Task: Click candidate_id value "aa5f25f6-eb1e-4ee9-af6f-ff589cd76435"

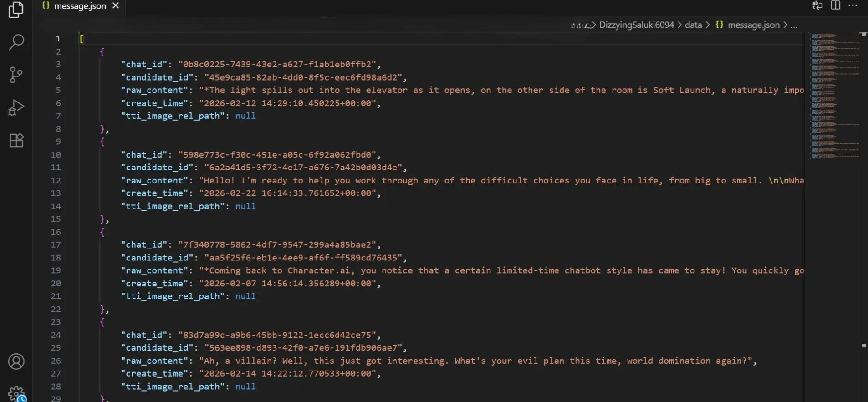Action: coord(303,258)
